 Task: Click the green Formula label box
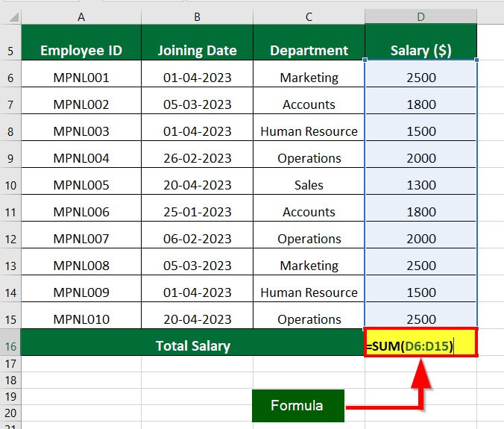297,406
